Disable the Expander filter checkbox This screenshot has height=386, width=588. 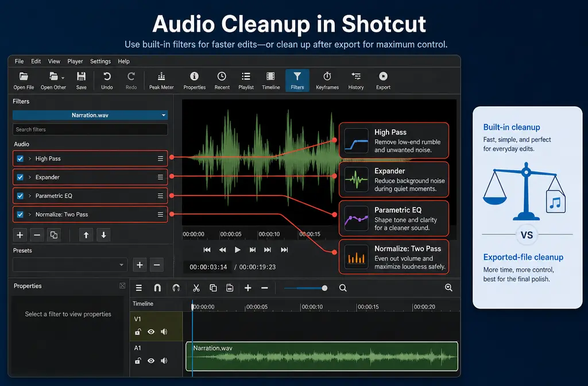(20, 177)
